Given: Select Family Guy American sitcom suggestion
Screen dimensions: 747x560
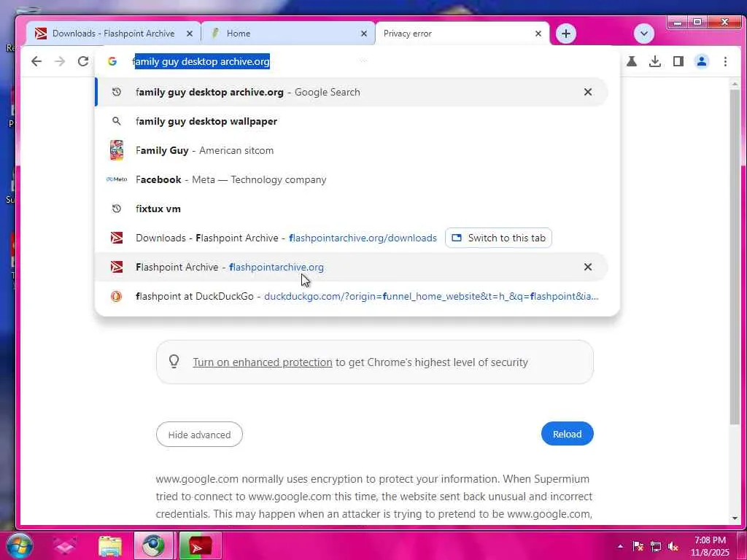Looking at the screenshot, I should click(352, 150).
